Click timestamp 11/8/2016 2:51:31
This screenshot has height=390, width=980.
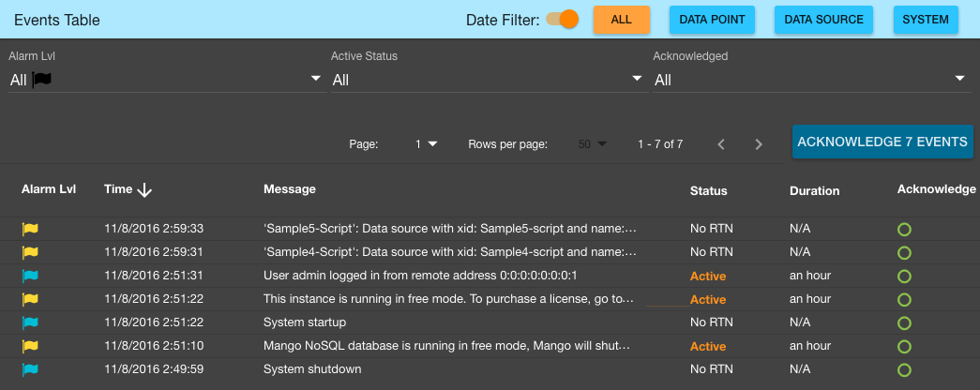154,276
